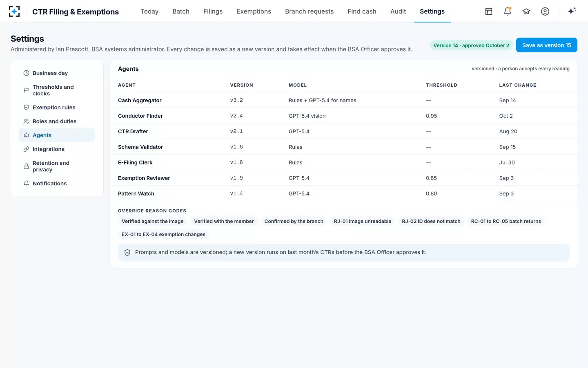Image resolution: width=588 pixels, height=368 pixels.
Task: Click the link icon beside Integrations
Action: (26, 149)
